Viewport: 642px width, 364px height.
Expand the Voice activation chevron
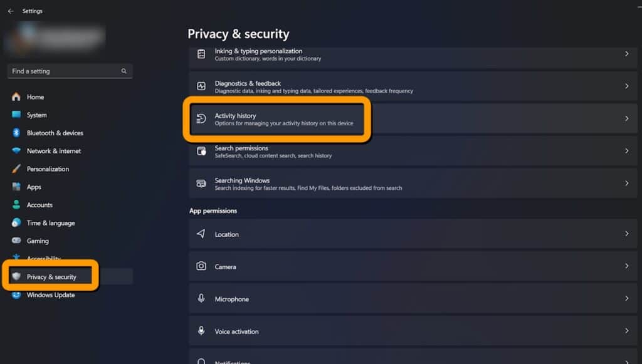click(626, 331)
